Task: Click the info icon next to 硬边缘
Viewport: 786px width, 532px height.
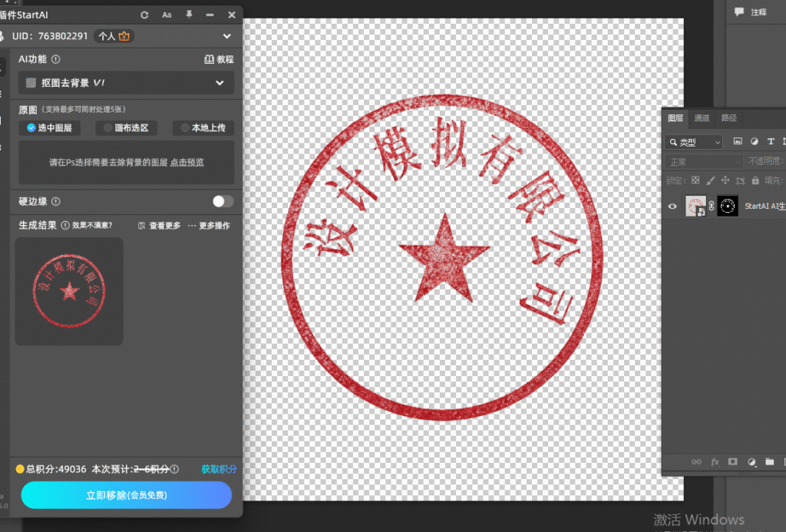Action: (56, 202)
